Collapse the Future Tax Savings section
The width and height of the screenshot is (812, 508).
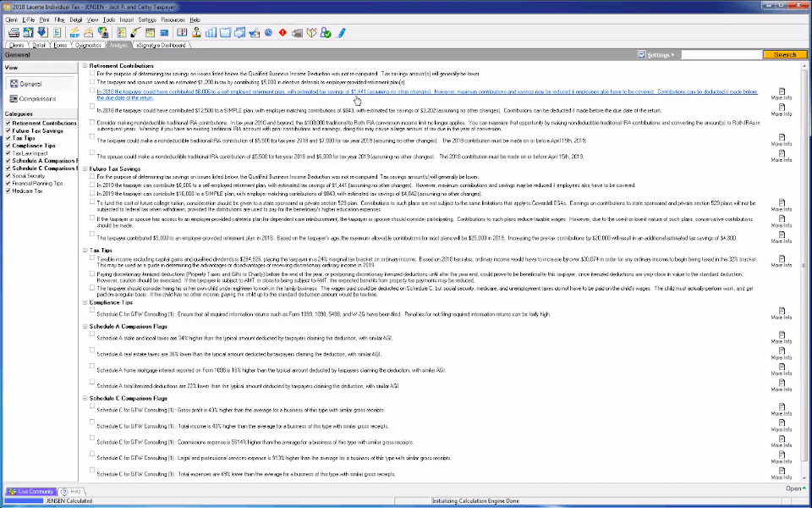point(85,169)
